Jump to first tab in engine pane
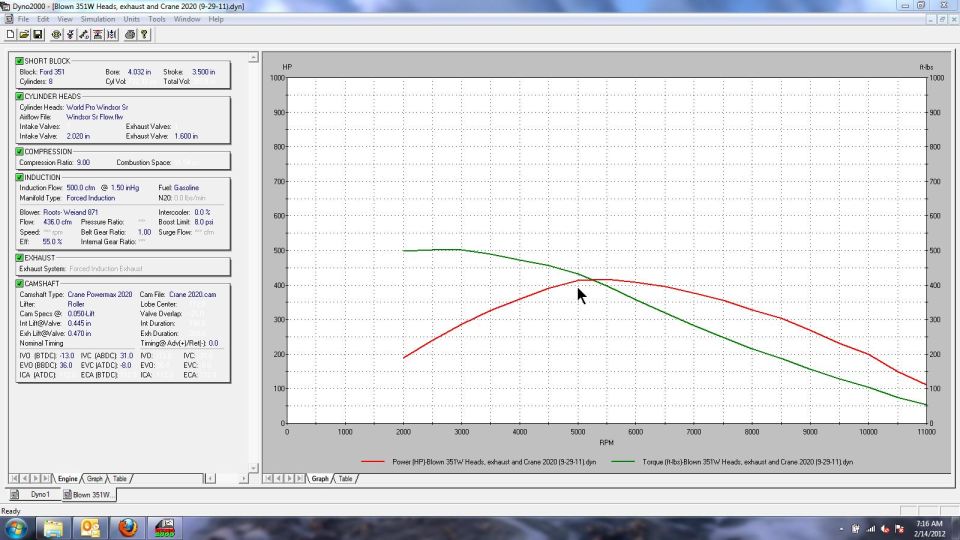 (x=14, y=478)
